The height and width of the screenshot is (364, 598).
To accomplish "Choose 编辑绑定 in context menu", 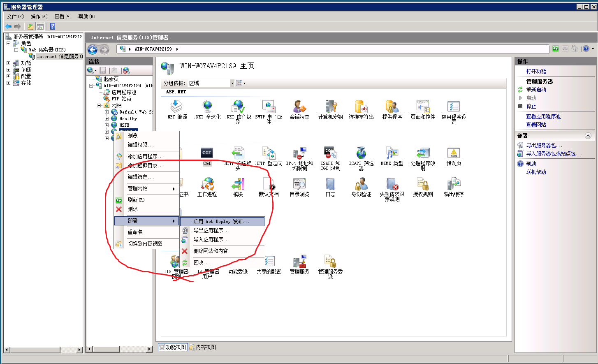I will point(147,177).
